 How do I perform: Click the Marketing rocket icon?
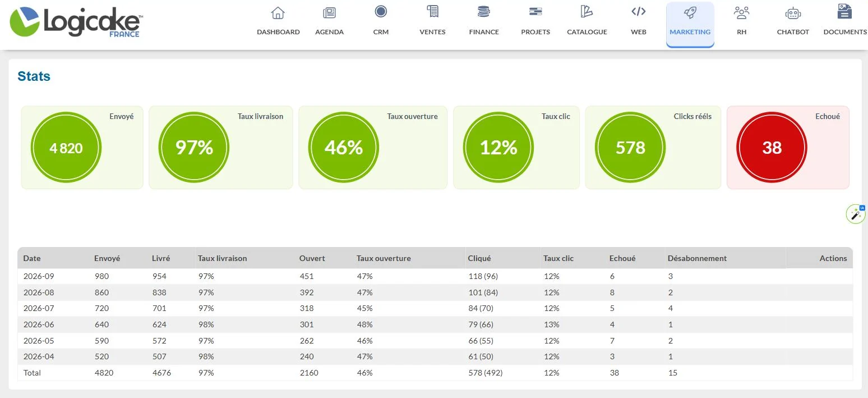pos(690,12)
